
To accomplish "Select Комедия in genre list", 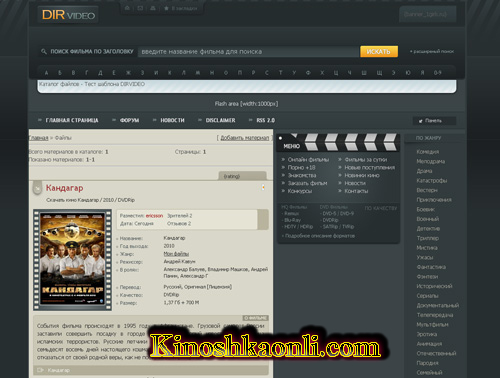I will point(428,152).
